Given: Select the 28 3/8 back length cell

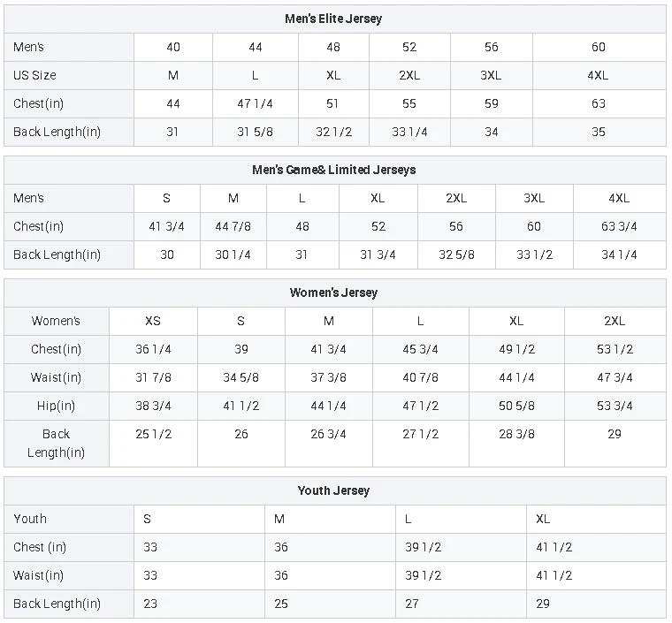Looking at the screenshot, I should point(516,434).
